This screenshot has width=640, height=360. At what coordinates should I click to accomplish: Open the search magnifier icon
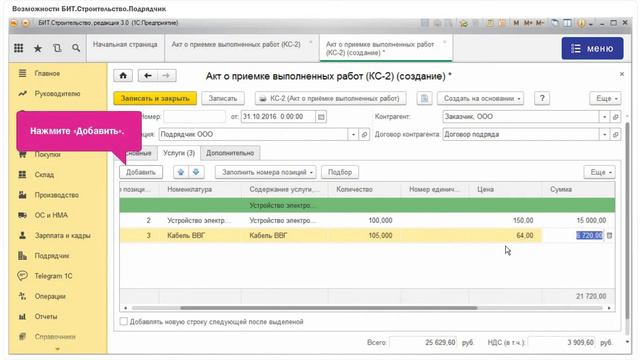point(76,48)
